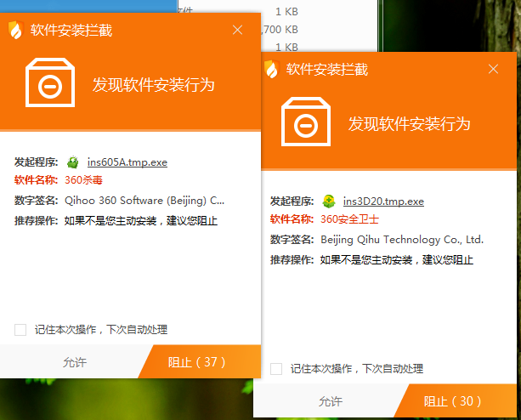
Task: Click the program icon beside ins3D20.tmp.exe
Action: click(x=329, y=201)
